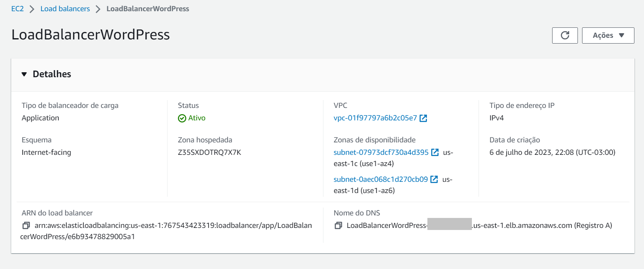644x269 pixels.
Task: Click the refresh icon to reload load balancer details
Action: (565, 35)
